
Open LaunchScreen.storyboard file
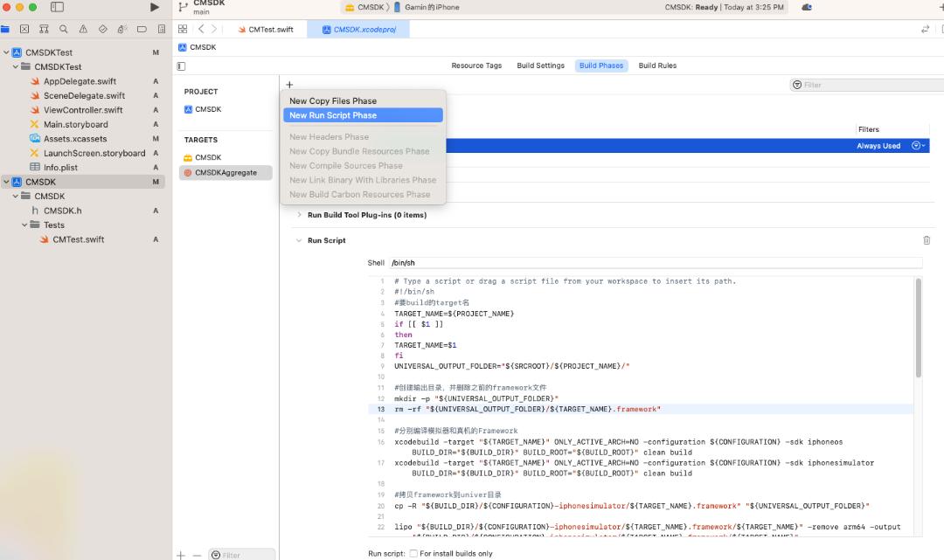(94, 154)
